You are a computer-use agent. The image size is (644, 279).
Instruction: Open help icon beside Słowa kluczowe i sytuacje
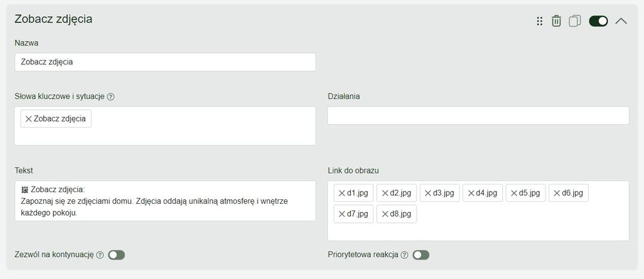(111, 96)
